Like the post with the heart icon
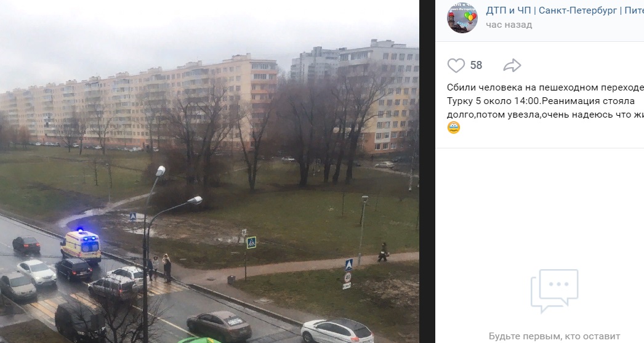This screenshot has width=644, height=343. pos(456,65)
